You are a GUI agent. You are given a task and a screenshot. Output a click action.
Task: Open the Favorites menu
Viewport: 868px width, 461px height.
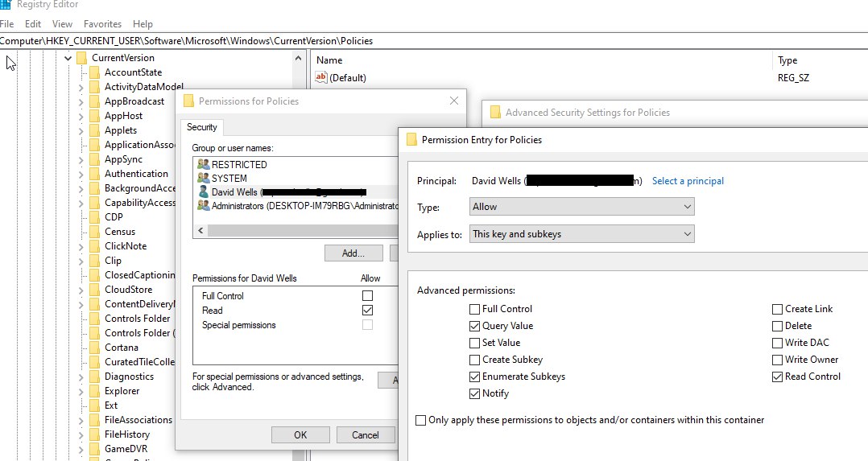[102, 24]
